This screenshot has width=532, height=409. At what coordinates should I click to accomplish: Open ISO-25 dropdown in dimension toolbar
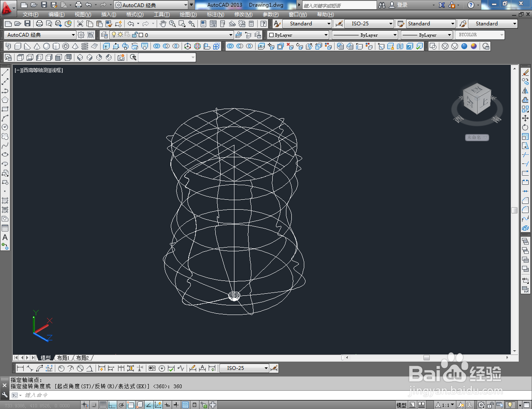coord(244,368)
